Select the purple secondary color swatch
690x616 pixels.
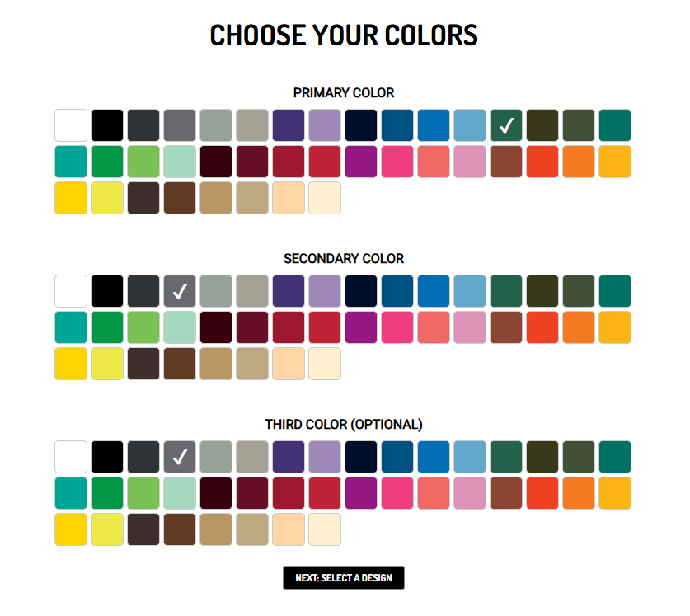[x=289, y=290]
